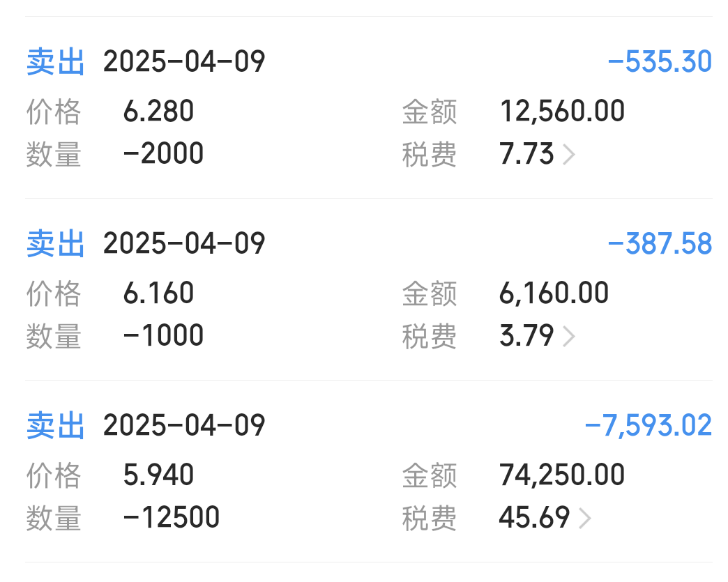
Task: Click the 45.69 tax fee value
Action: pyautogui.click(x=535, y=518)
